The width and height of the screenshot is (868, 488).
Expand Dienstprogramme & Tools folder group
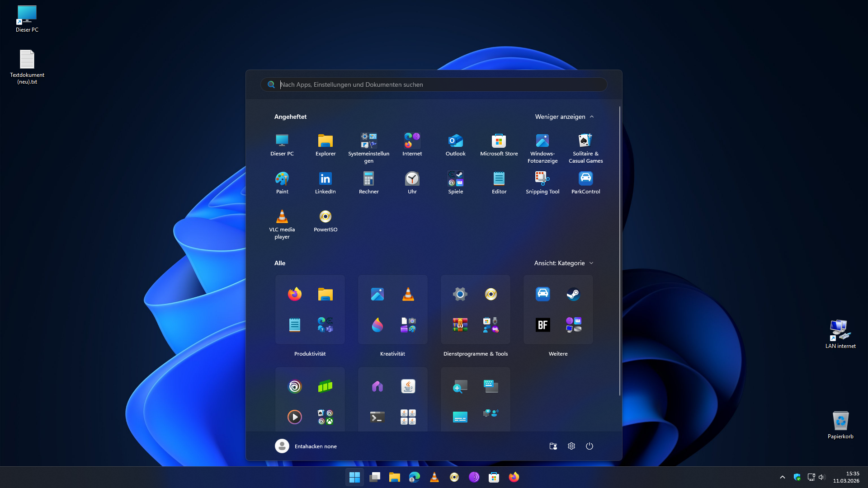[x=491, y=325]
